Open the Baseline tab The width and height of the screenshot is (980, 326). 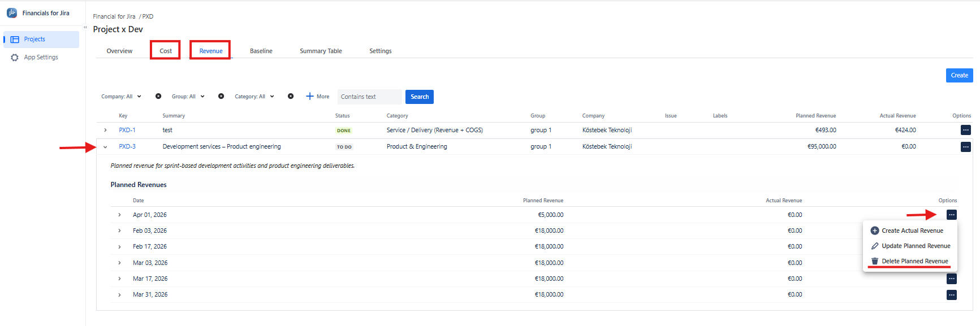point(261,51)
